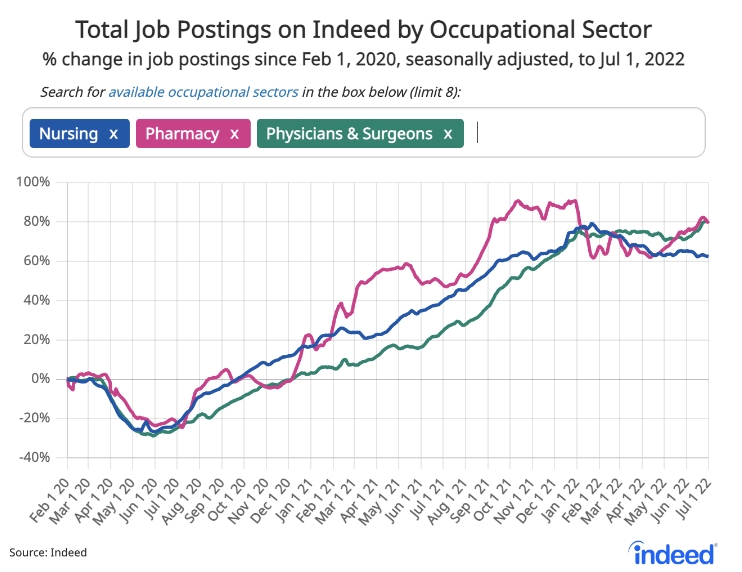
Task: Click the Indeed logo
Action: [674, 550]
